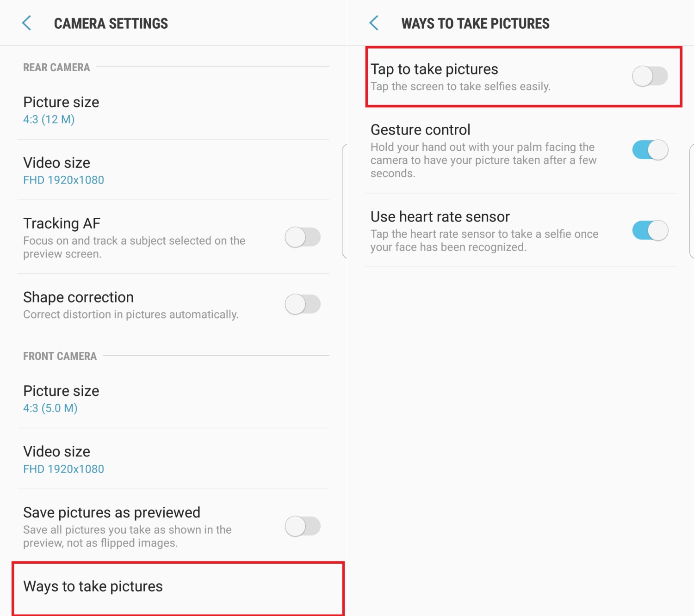Open Ways to take pictures menu
The height and width of the screenshot is (616, 694).
(93, 586)
